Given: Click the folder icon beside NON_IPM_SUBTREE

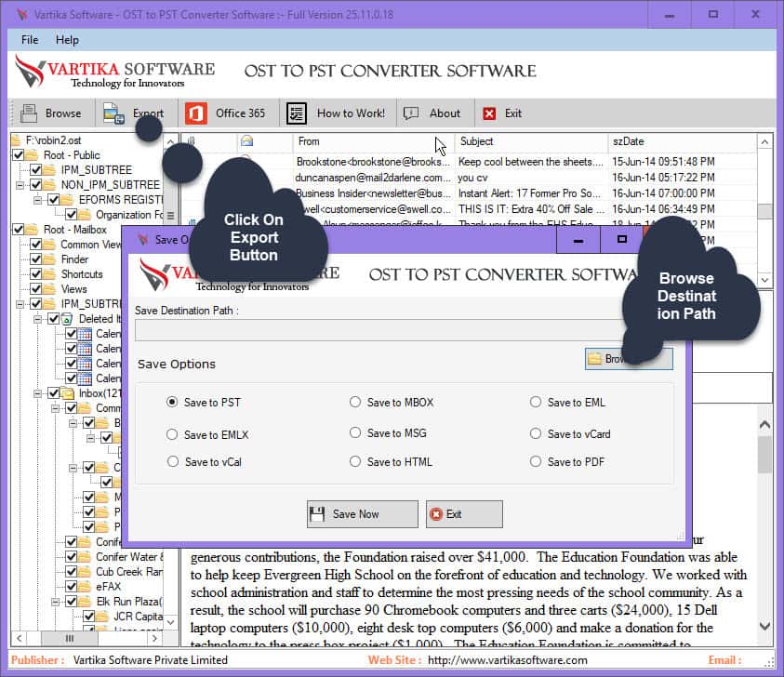Looking at the screenshot, I should coord(49,184).
